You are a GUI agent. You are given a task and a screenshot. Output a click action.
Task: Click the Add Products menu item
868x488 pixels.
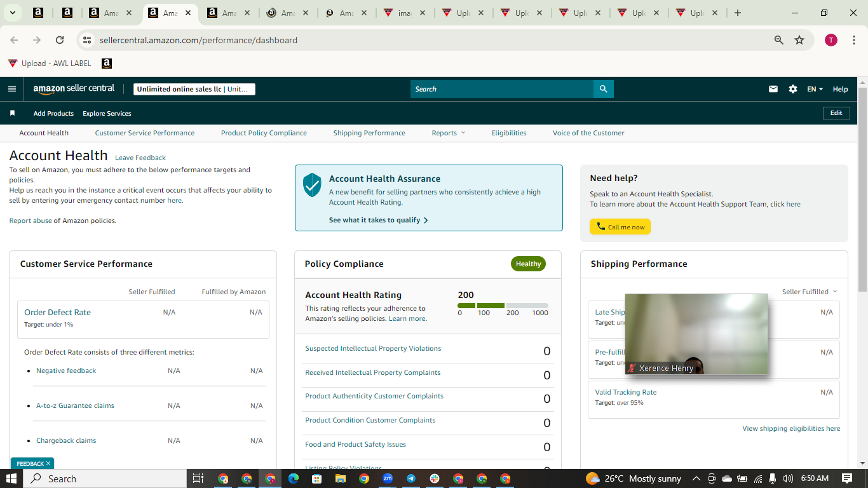pos(53,113)
